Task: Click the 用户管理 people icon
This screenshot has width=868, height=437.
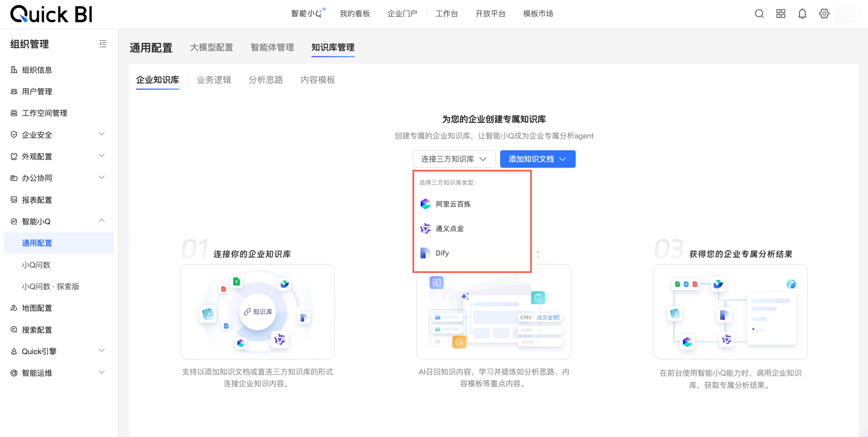Action: (x=14, y=91)
